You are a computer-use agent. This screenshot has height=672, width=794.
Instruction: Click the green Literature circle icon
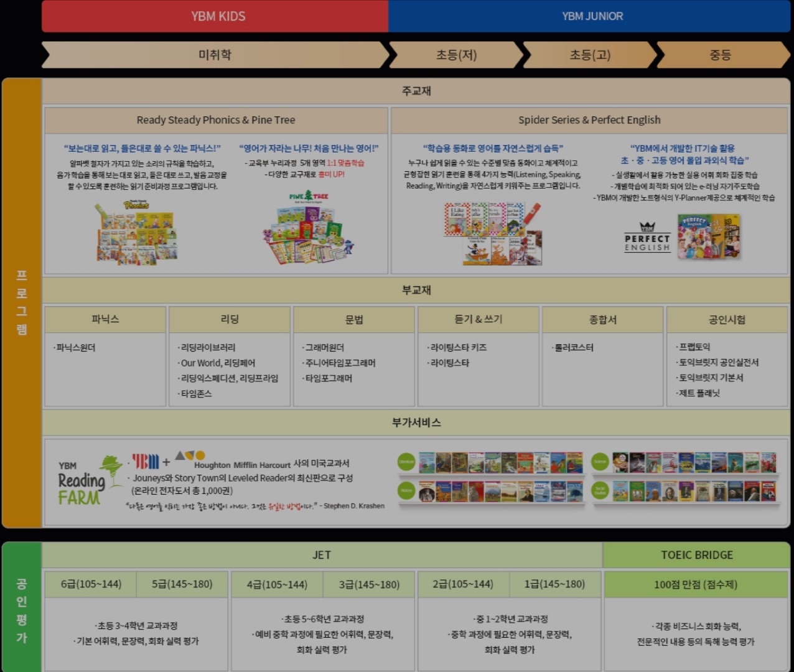pos(406,462)
